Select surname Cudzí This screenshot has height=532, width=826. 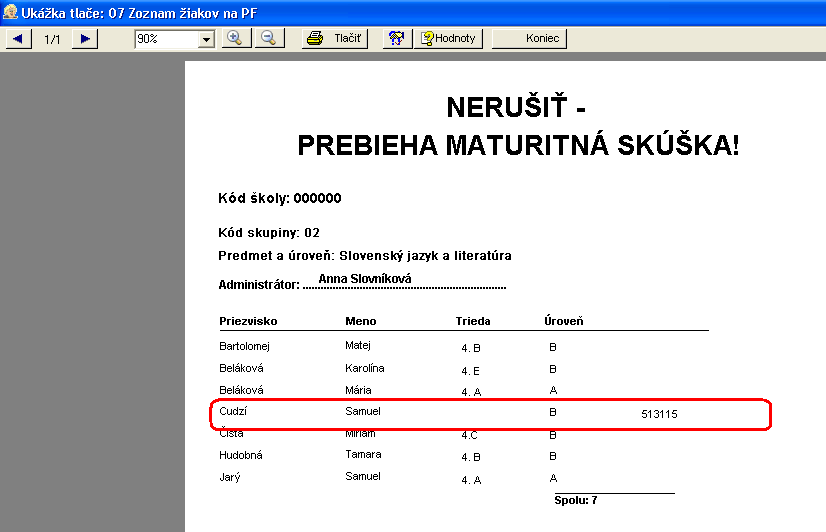click(233, 411)
